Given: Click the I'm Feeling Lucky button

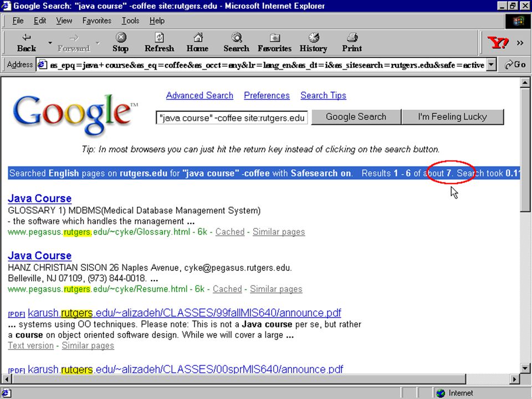Looking at the screenshot, I should tap(452, 117).
